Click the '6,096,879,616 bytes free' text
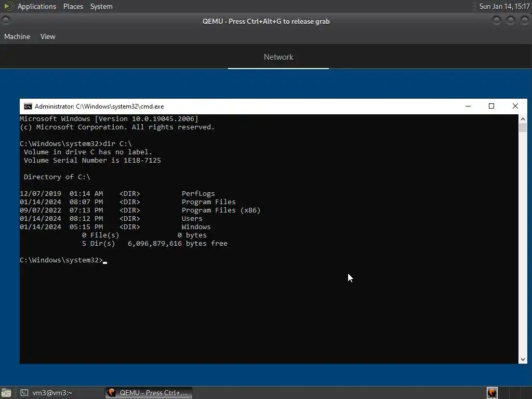The height and width of the screenshot is (399, 532). [178, 244]
